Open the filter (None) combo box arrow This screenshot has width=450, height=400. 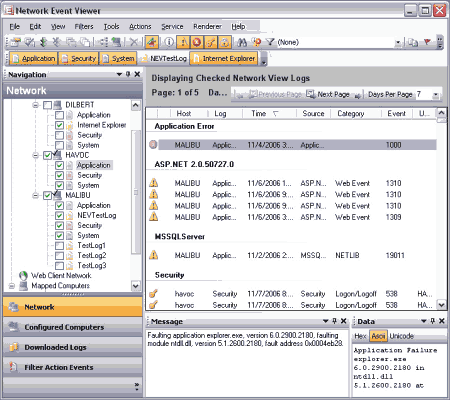point(398,43)
